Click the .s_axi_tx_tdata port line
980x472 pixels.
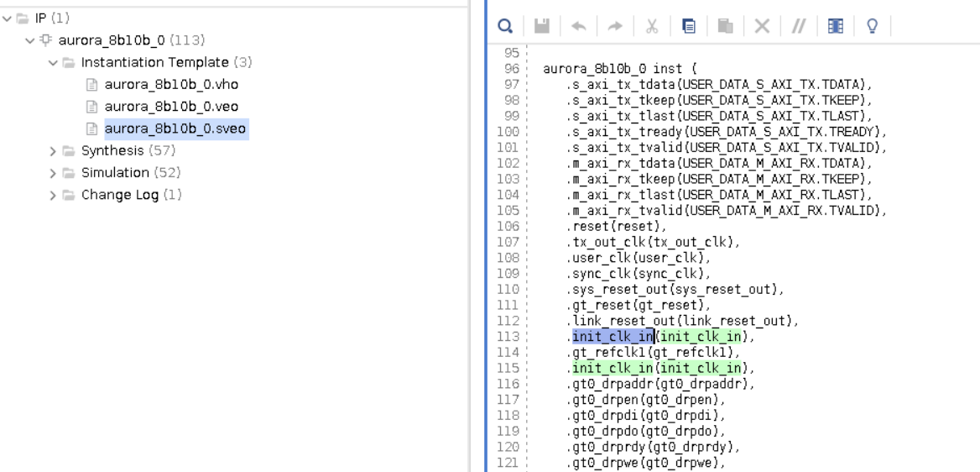coord(719,85)
